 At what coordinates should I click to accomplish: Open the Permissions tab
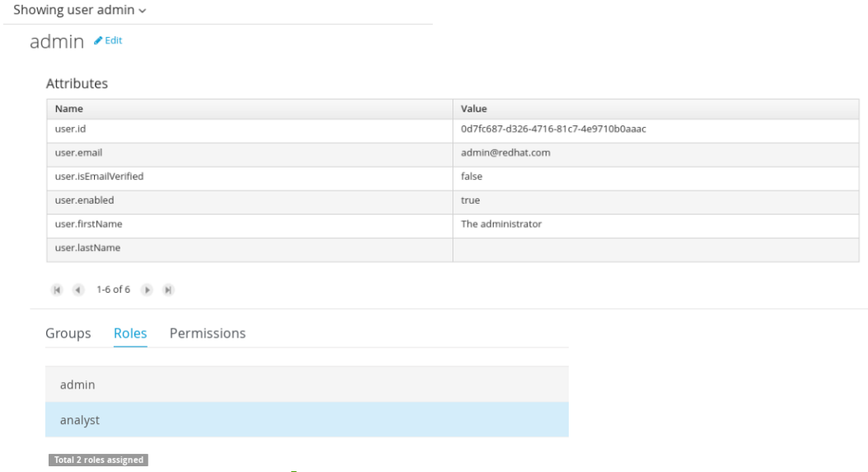[208, 333]
